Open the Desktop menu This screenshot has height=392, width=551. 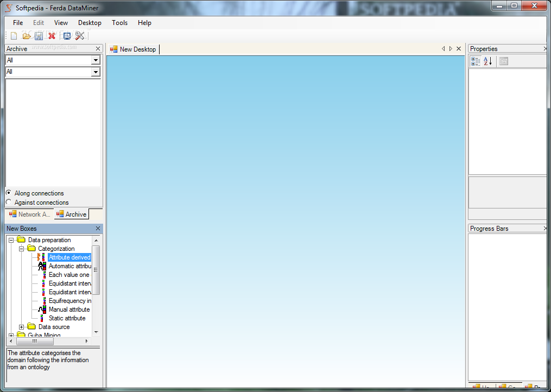coord(90,22)
